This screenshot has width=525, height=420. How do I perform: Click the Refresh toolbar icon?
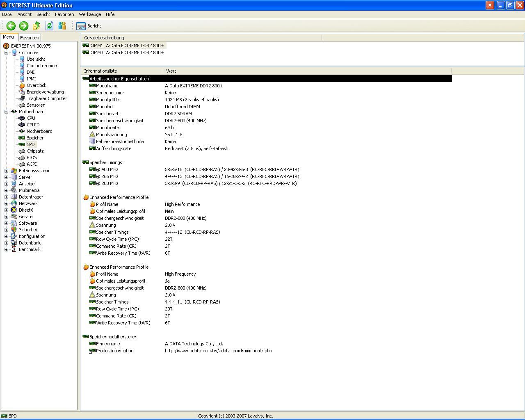[x=49, y=26]
